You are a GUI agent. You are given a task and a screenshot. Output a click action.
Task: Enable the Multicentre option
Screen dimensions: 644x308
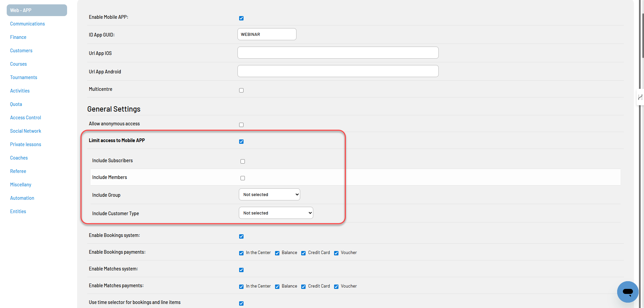(241, 90)
